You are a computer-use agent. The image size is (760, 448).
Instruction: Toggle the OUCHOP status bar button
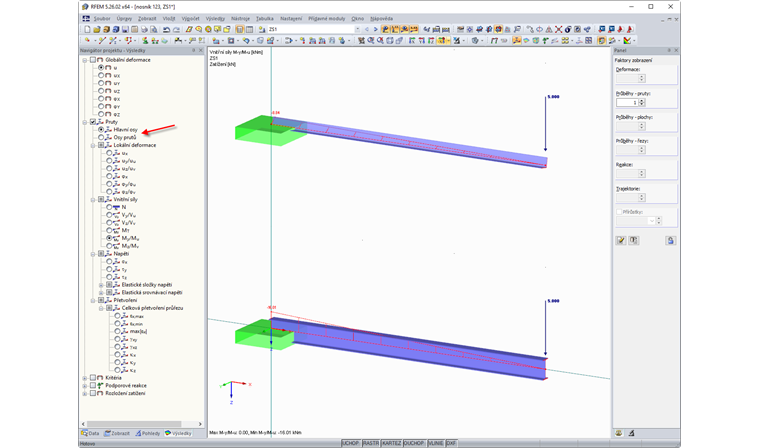pyautogui.click(x=414, y=443)
